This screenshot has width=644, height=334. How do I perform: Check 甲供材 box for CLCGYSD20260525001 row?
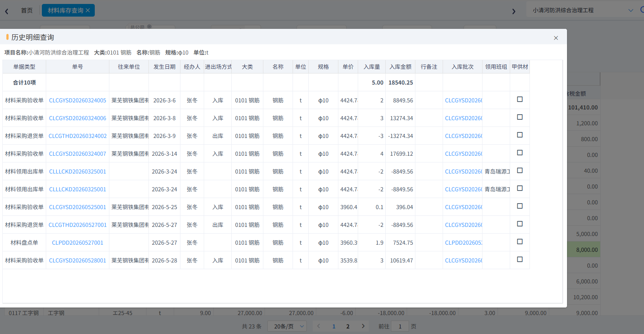point(520,206)
